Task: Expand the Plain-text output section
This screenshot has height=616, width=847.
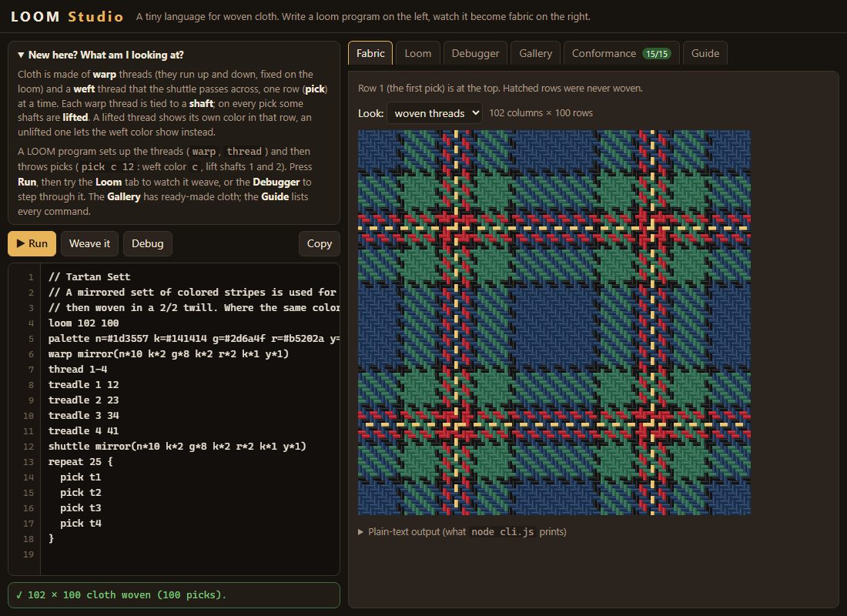Action: [x=463, y=532]
